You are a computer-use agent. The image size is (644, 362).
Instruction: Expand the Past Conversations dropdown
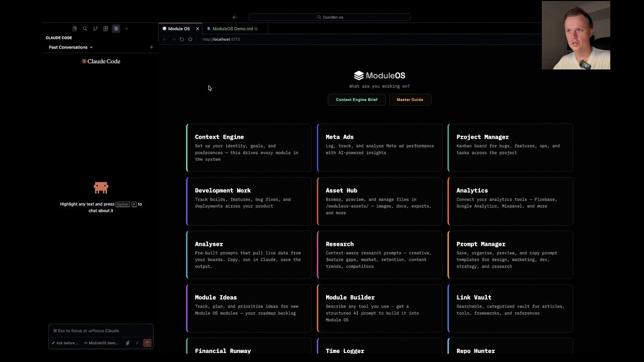[70, 47]
